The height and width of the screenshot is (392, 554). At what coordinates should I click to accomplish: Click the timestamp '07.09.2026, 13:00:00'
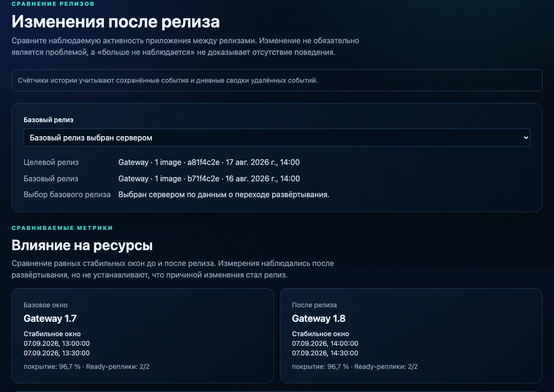(x=57, y=343)
